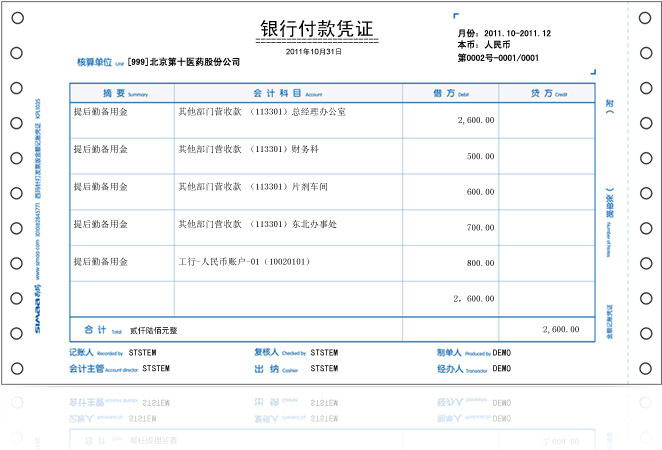Select debit 2, 600.00 in the blank-summary row
Screen dimensions: 662x450
click(474, 299)
